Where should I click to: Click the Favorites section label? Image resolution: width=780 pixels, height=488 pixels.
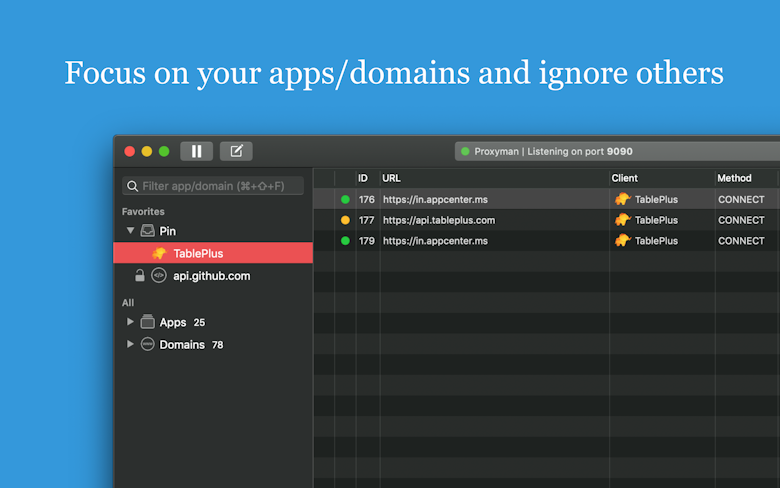(143, 211)
